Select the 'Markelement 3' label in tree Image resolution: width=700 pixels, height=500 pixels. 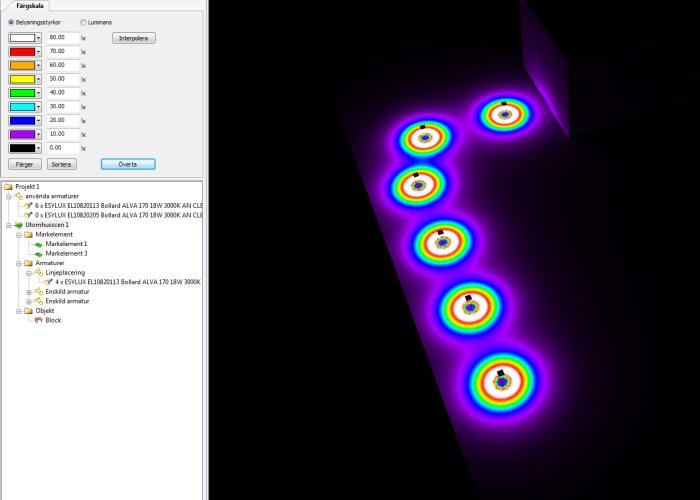click(67, 254)
